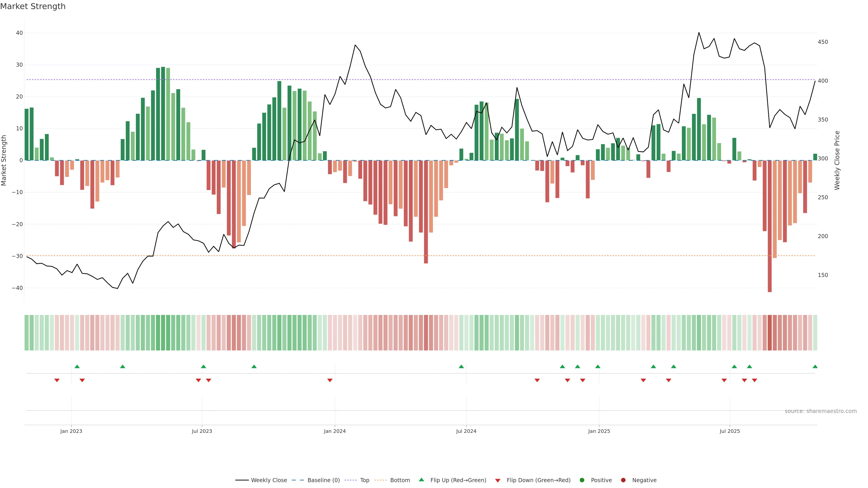
Task: Click the red Negative legend dot
Action: [x=623, y=480]
